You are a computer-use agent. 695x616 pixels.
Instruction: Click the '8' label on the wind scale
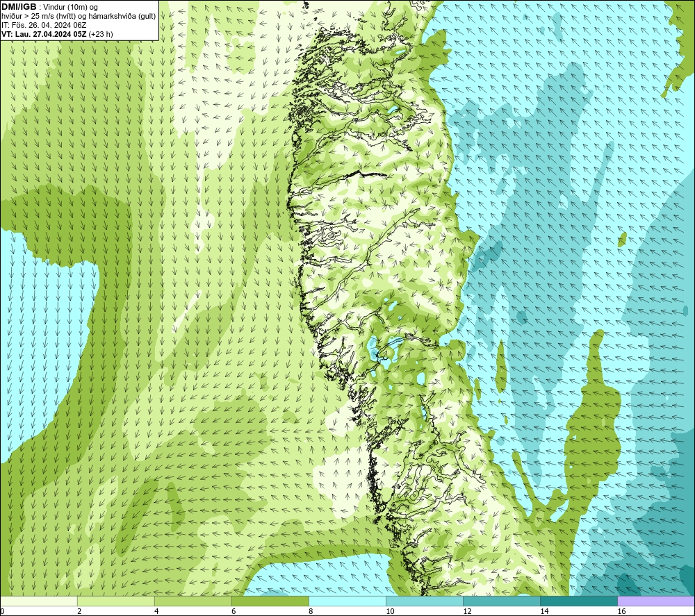pos(311,612)
